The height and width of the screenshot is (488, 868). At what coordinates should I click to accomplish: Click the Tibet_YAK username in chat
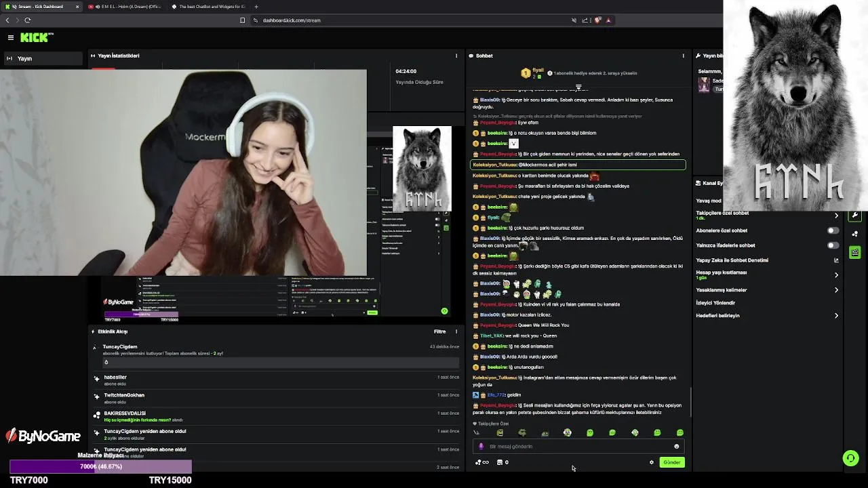pyautogui.click(x=492, y=335)
